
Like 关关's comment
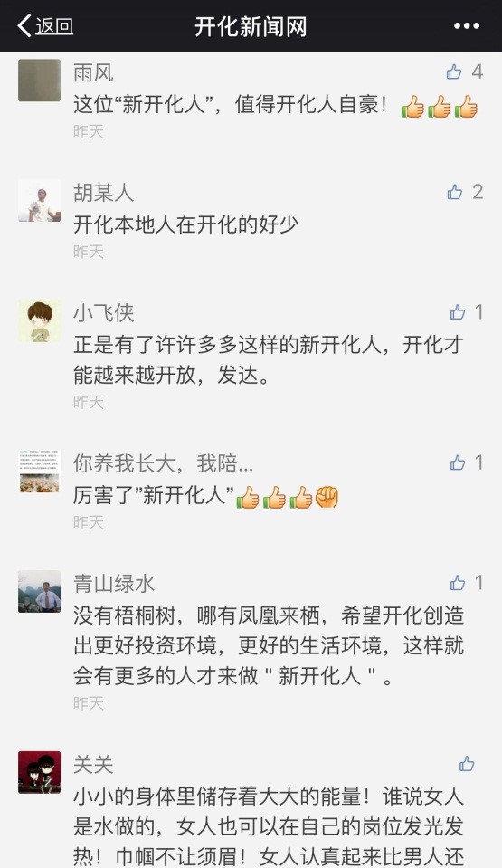[x=467, y=764]
